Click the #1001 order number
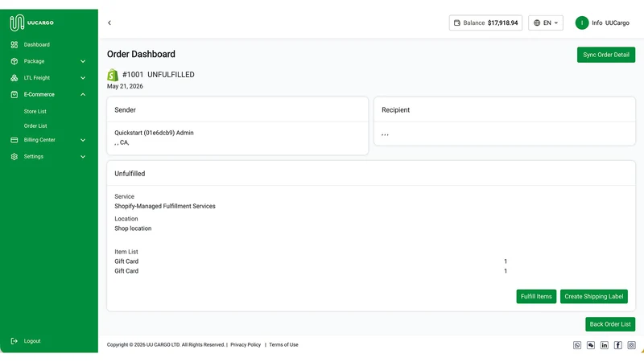 [133, 75]
